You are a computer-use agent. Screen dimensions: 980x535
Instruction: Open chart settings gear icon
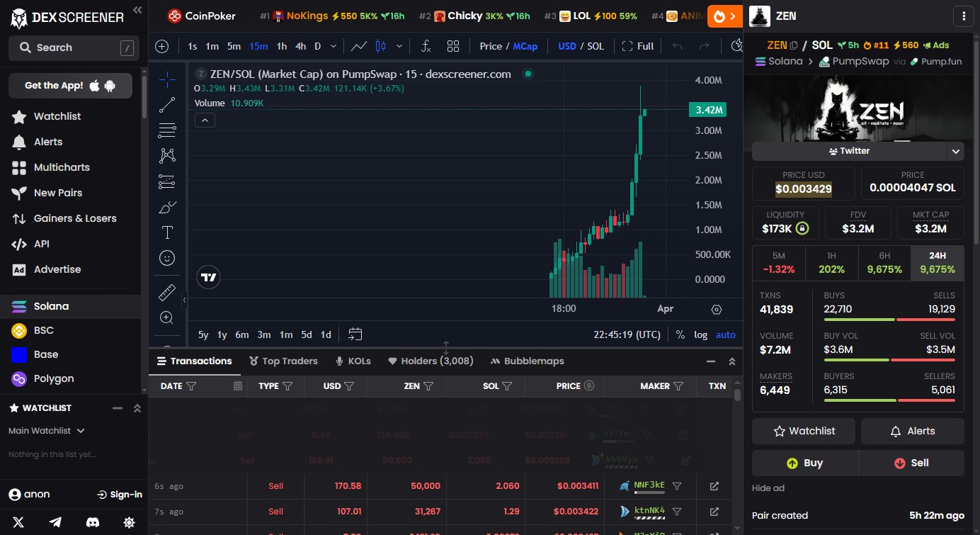(717, 309)
